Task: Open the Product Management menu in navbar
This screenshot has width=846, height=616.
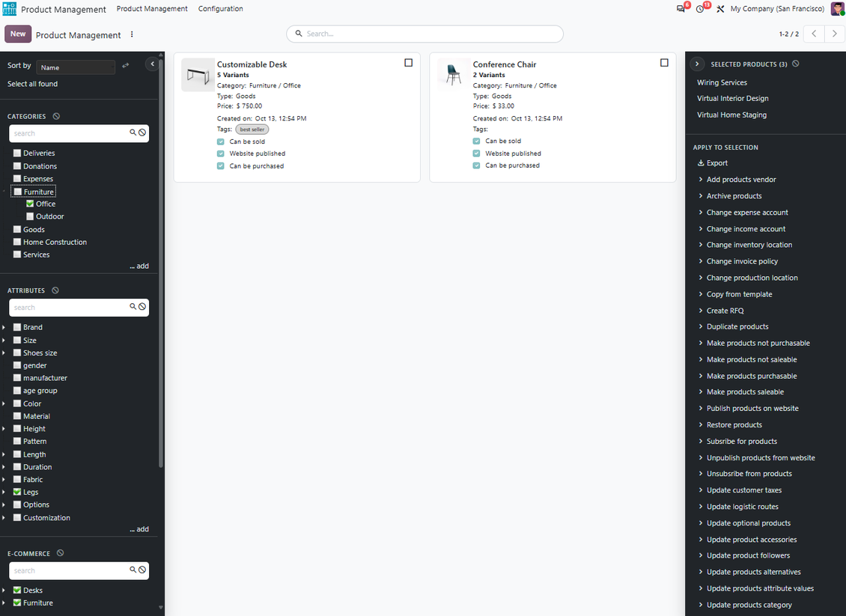Action: [x=152, y=9]
